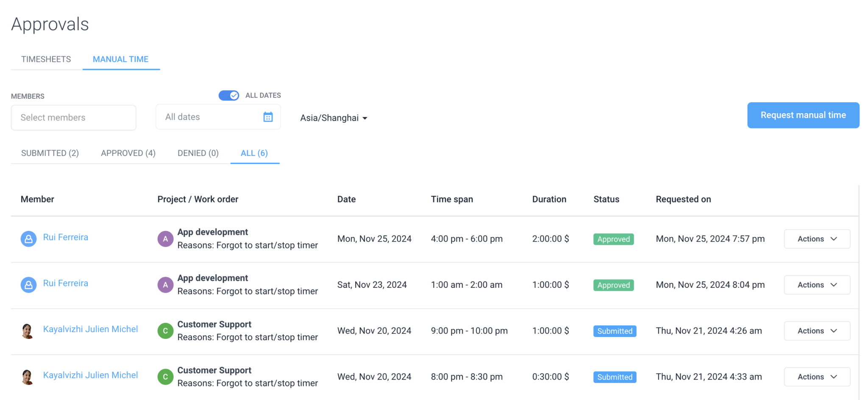Switch to the Timesheets tab
Viewport: 868px width, 400px height.
[x=46, y=59]
